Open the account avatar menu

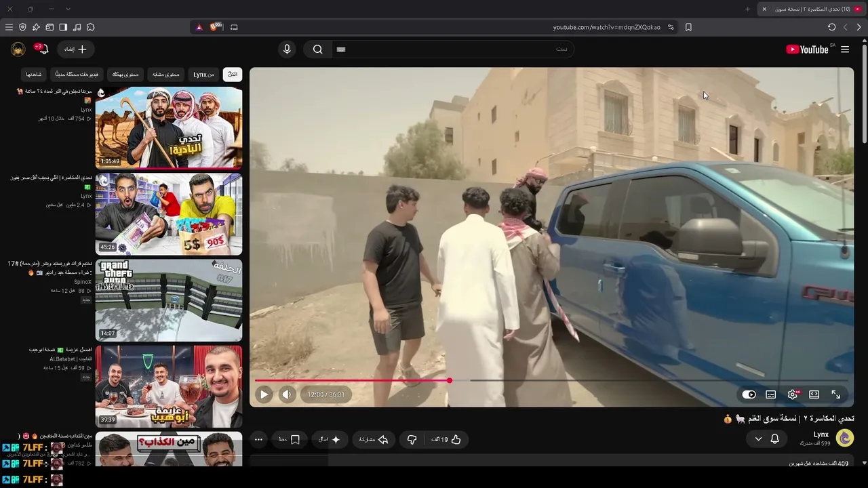point(18,49)
